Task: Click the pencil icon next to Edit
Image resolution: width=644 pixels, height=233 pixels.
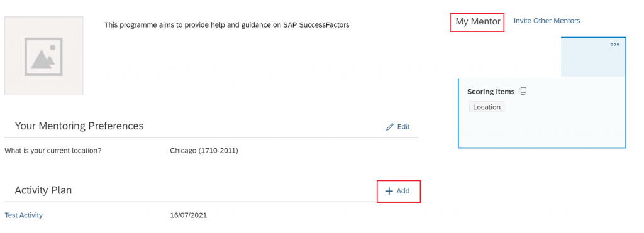Action: coord(390,127)
